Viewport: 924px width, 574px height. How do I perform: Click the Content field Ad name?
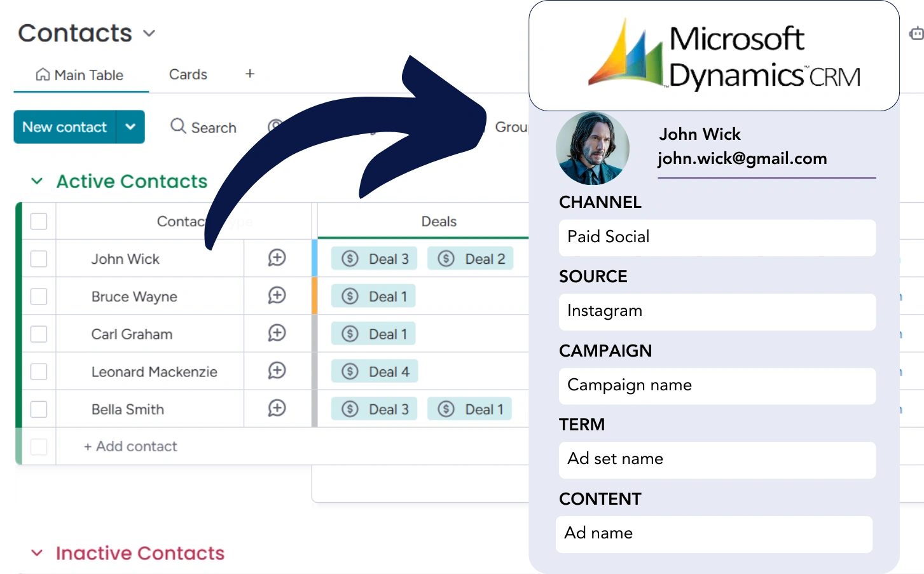point(714,534)
